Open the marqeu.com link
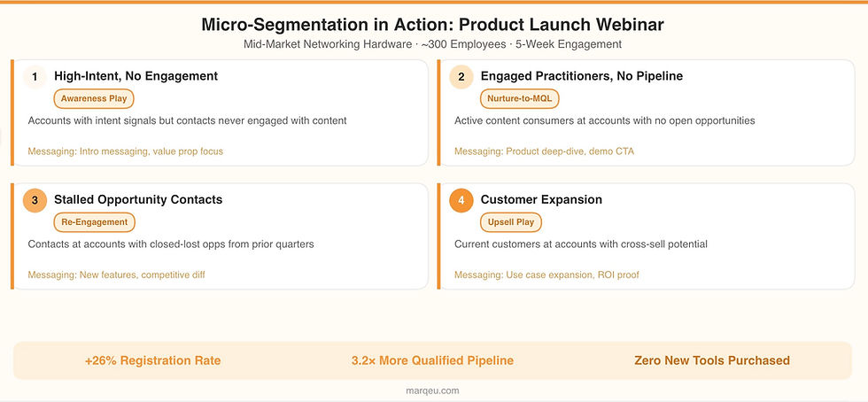 click(x=432, y=390)
